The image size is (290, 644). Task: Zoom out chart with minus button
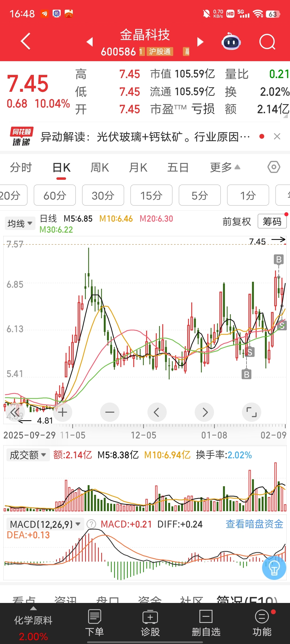(x=110, y=412)
